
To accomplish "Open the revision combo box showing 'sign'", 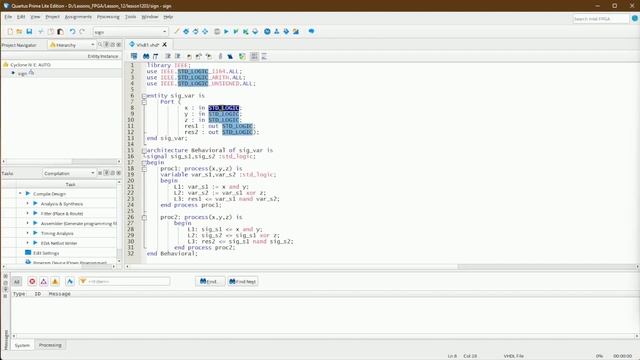I will [131, 32].
